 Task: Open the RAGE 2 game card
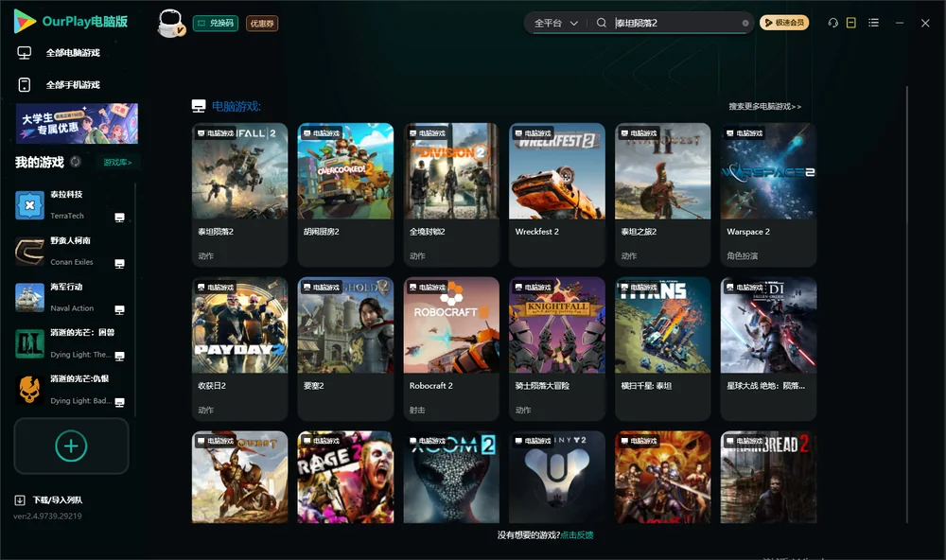pyautogui.click(x=345, y=477)
